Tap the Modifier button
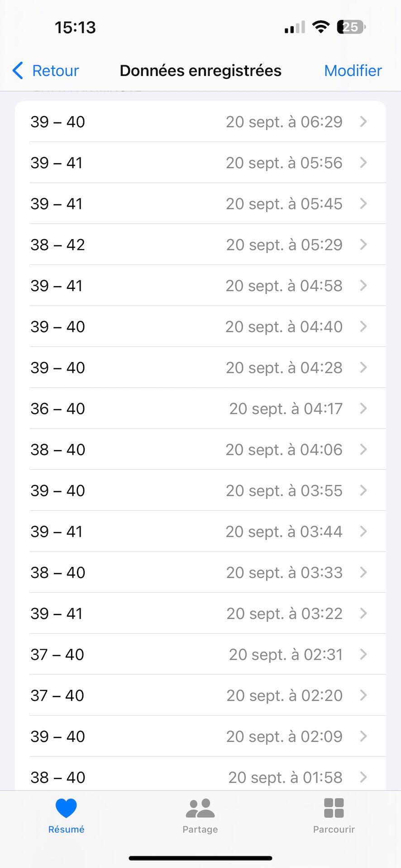Image resolution: width=401 pixels, height=868 pixels. (x=353, y=71)
